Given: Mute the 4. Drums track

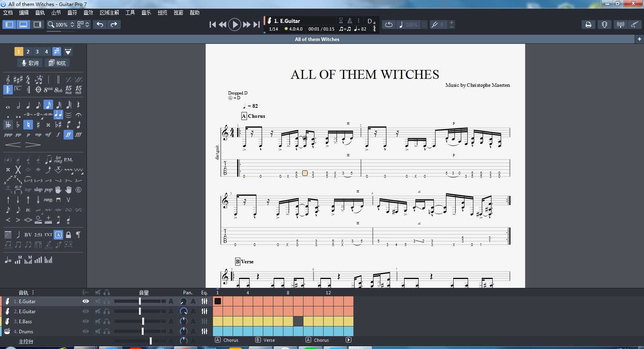Looking at the screenshot, I should (x=97, y=331).
